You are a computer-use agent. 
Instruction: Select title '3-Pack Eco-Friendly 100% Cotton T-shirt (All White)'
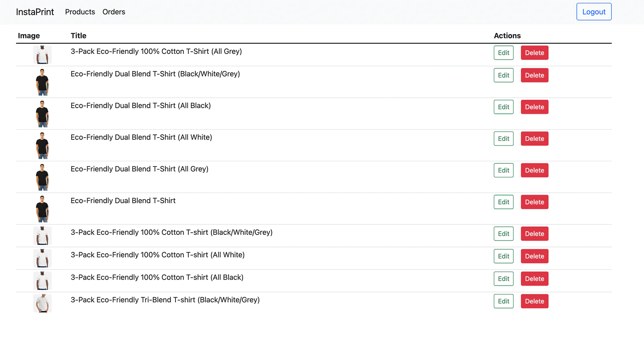coord(158,255)
